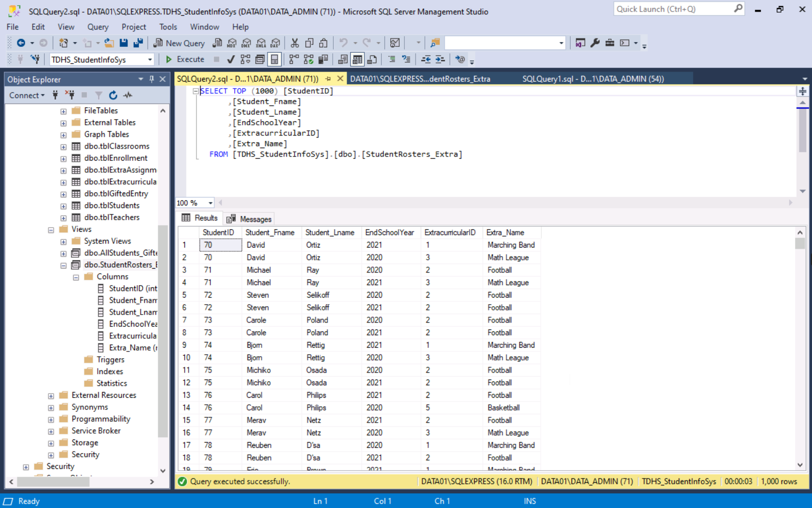
Task: Select the dbo.tblEnrollment table
Action: [116, 158]
